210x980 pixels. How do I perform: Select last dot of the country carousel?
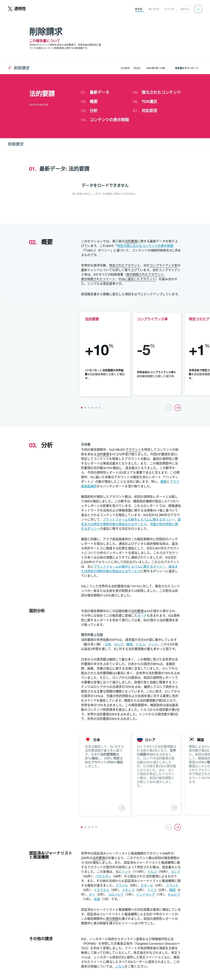coord(96,827)
